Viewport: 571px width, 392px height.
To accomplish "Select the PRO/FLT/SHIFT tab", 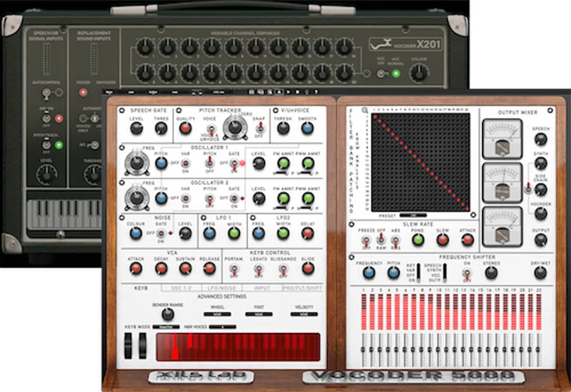I will 303,288.
